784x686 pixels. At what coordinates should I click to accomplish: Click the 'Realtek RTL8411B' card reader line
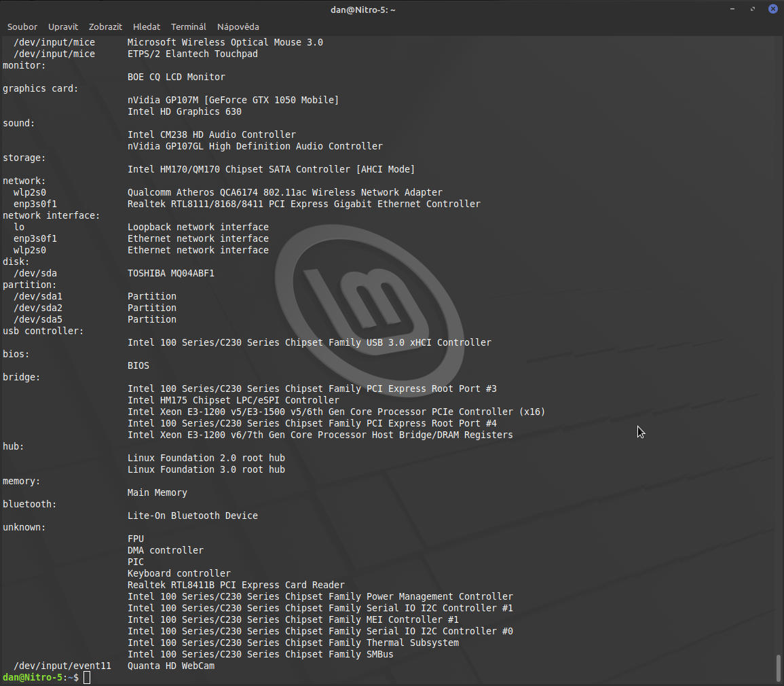point(236,585)
